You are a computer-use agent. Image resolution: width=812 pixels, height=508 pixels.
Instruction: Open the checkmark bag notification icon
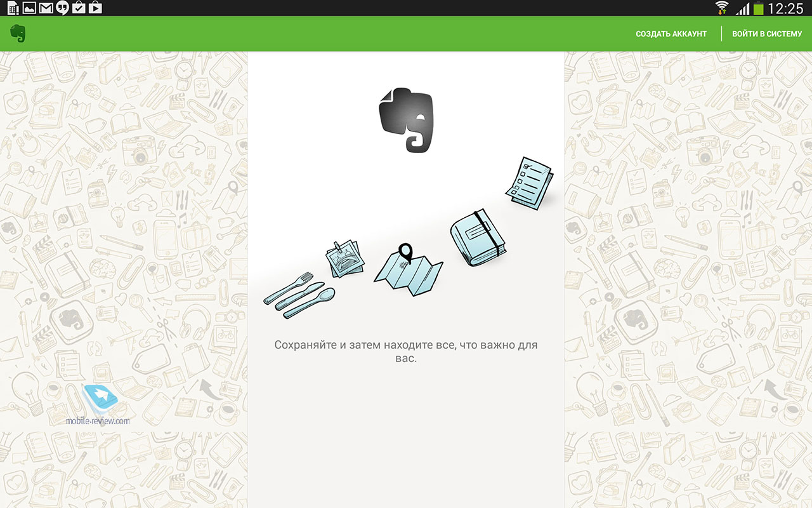79,8
